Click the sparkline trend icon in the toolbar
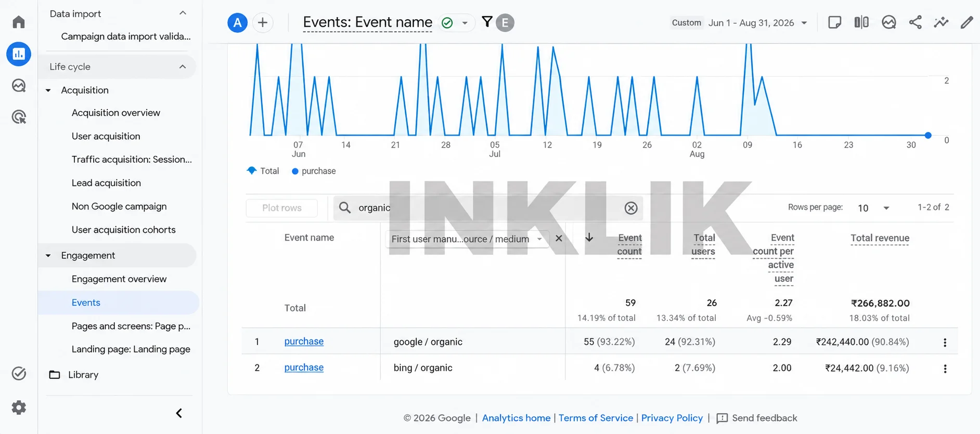The width and height of the screenshot is (980, 434). point(941,22)
